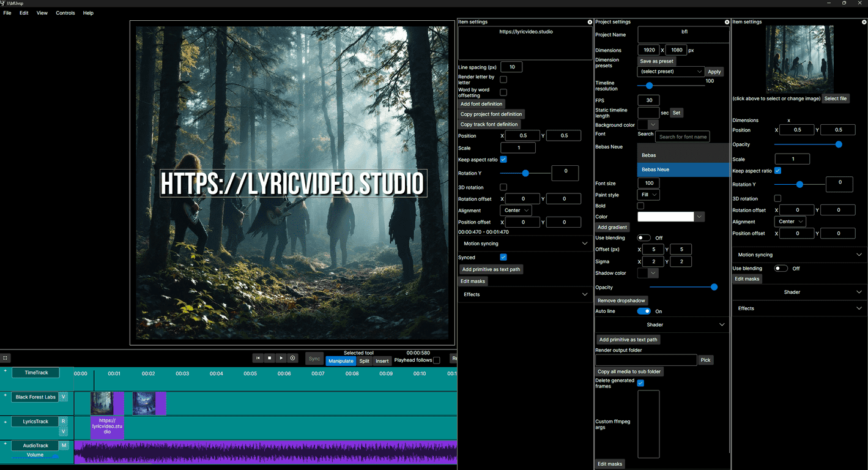Screen dimensions: 868x470
Task: Click the Add font definition button
Action: point(481,103)
